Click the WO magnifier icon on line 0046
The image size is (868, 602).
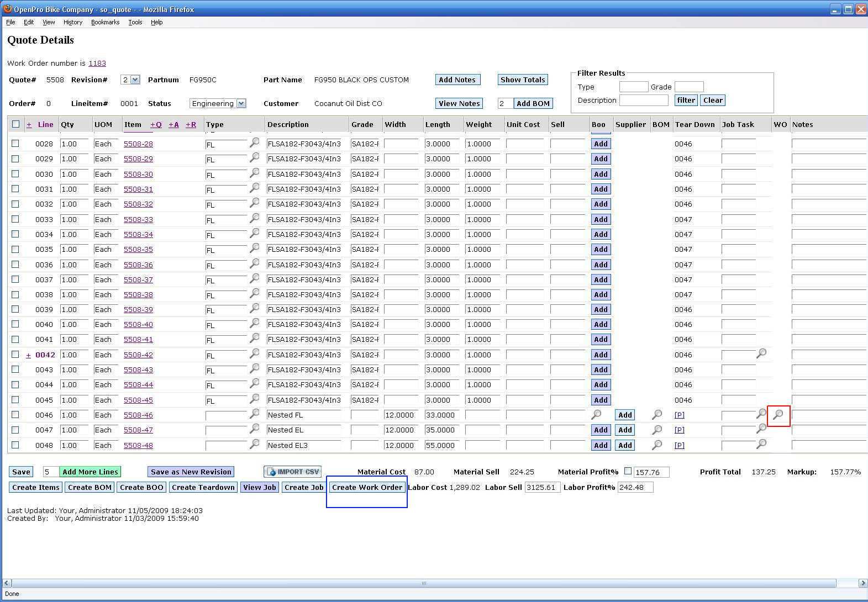tap(778, 414)
